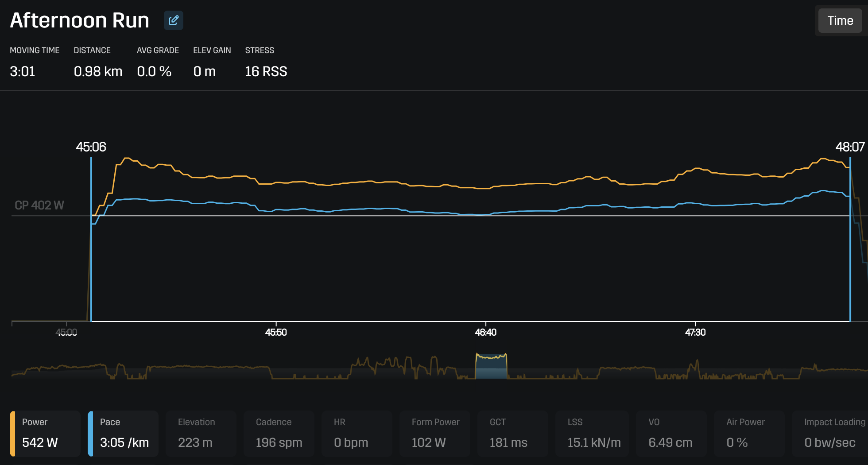Turn on the GCT metric tile
This screenshot has height=465, width=868.
tap(513, 433)
